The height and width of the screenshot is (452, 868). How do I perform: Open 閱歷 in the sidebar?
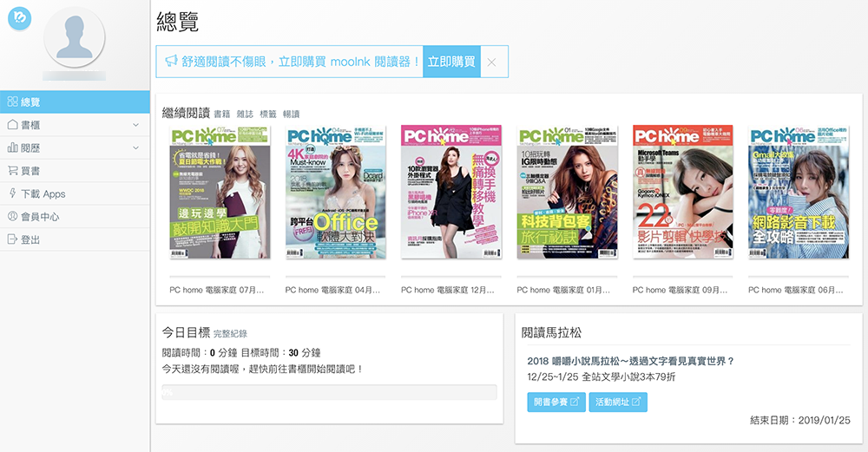[x=75, y=147]
